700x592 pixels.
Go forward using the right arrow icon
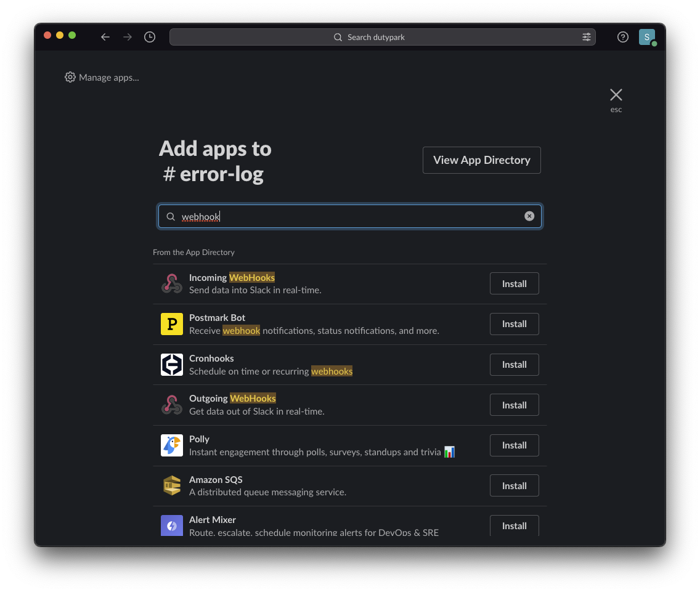[x=128, y=37]
